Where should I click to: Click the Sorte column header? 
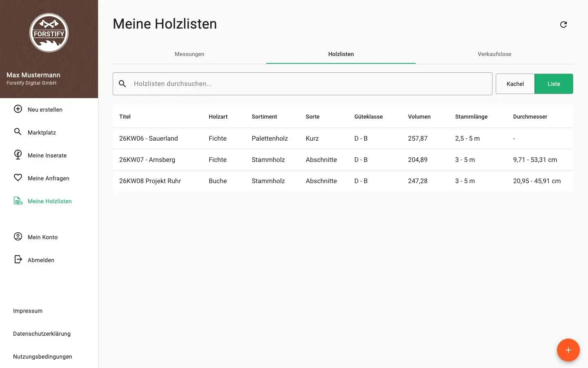[313, 117]
